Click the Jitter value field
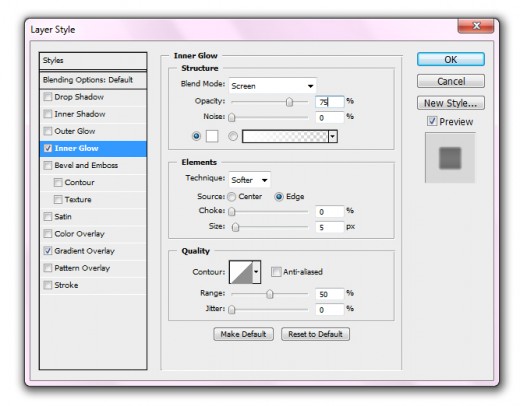 (x=329, y=309)
